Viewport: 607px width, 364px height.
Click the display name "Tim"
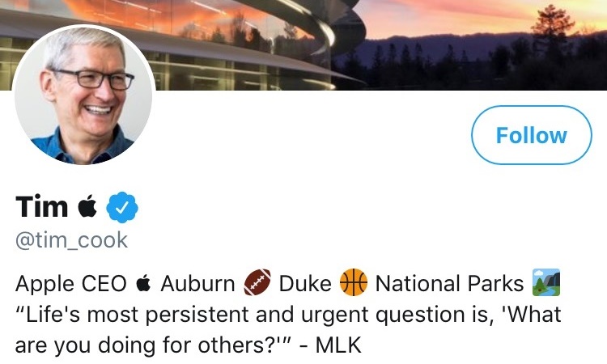click(x=42, y=208)
